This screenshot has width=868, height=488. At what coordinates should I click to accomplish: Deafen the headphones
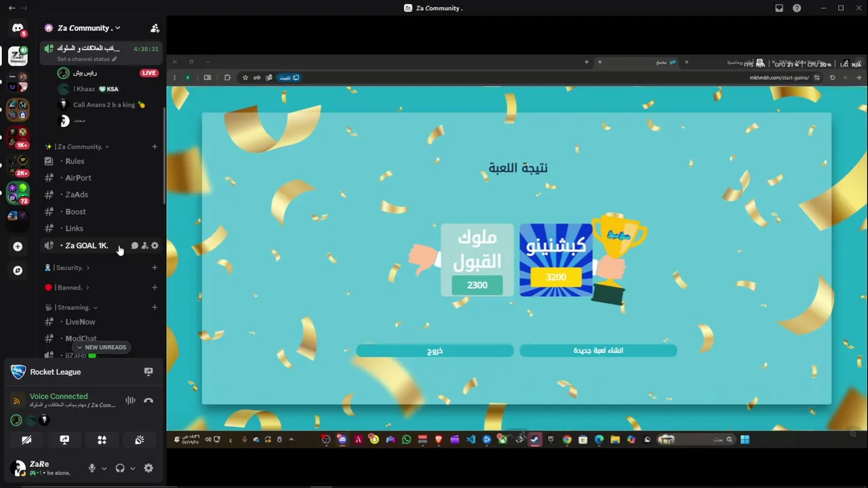[x=120, y=468]
